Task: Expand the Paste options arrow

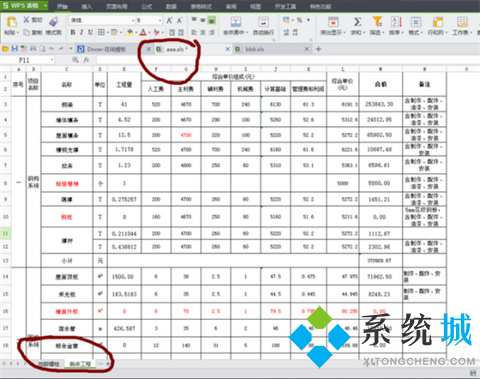Action: pyautogui.click(x=17, y=32)
